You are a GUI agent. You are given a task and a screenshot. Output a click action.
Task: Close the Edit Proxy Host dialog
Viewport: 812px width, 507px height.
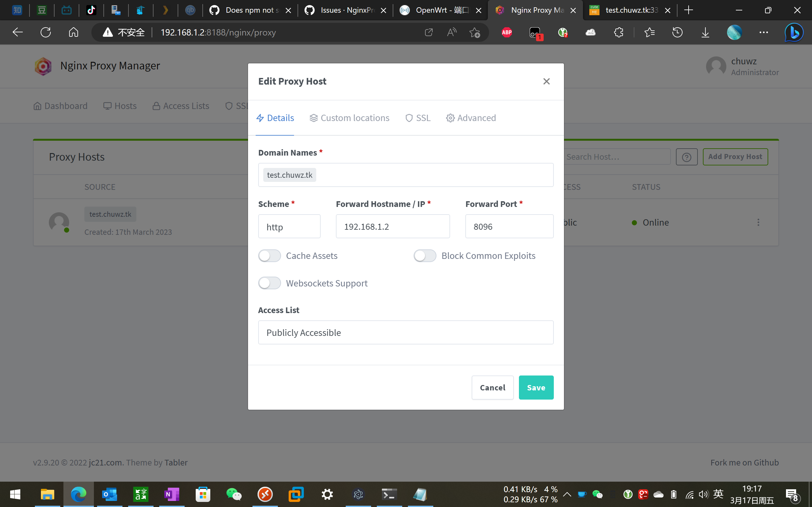coord(546,81)
